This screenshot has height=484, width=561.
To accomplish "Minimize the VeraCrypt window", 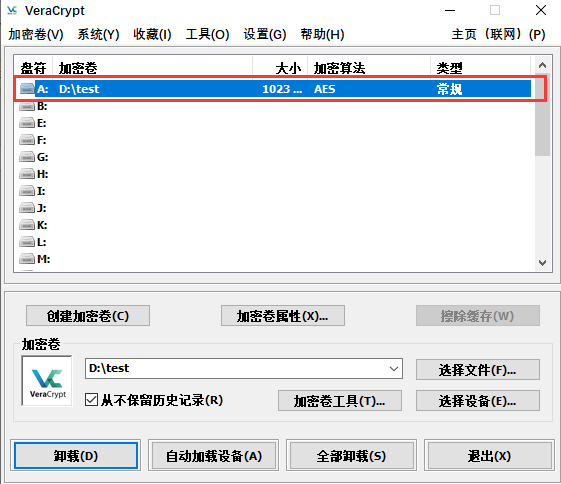I will [x=450, y=10].
